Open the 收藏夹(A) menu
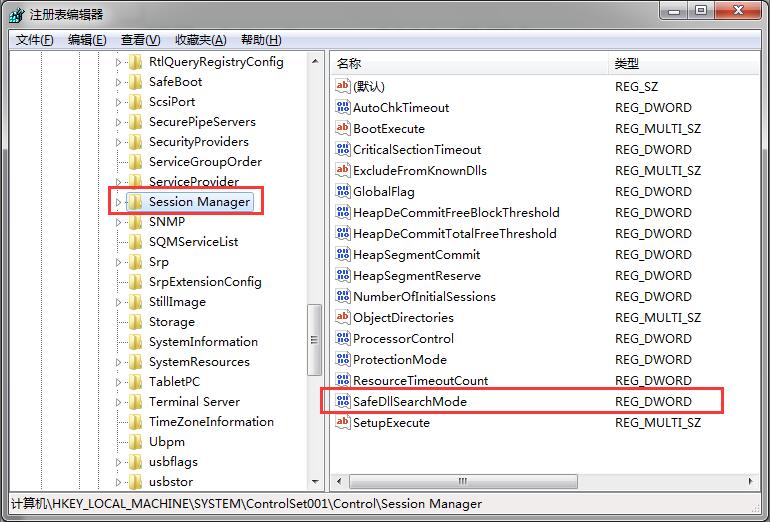The height and width of the screenshot is (522, 770). [x=201, y=40]
